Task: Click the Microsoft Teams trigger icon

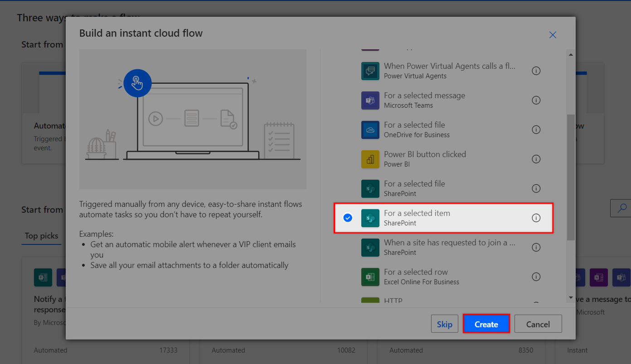Action: click(370, 101)
